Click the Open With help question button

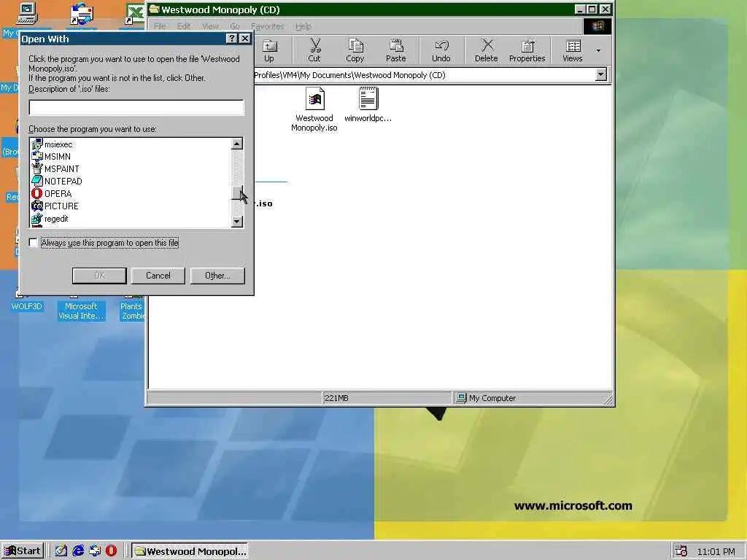click(x=231, y=39)
